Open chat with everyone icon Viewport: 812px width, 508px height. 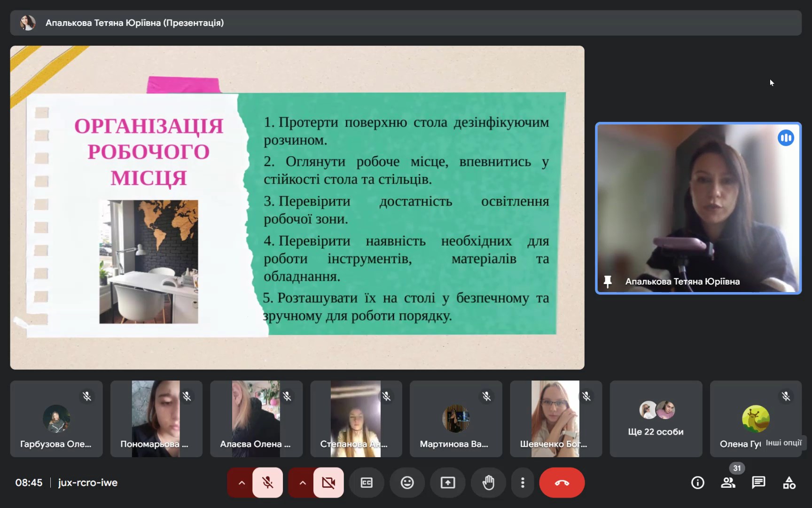[758, 483]
